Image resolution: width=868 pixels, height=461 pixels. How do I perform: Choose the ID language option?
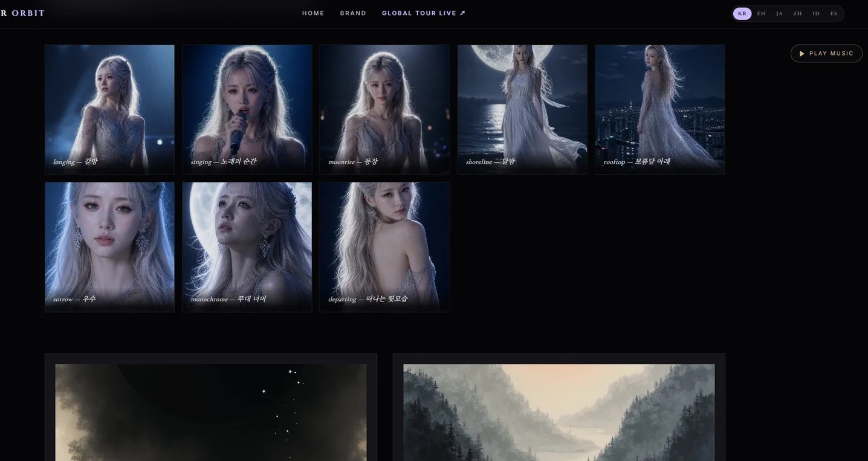pos(816,13)
